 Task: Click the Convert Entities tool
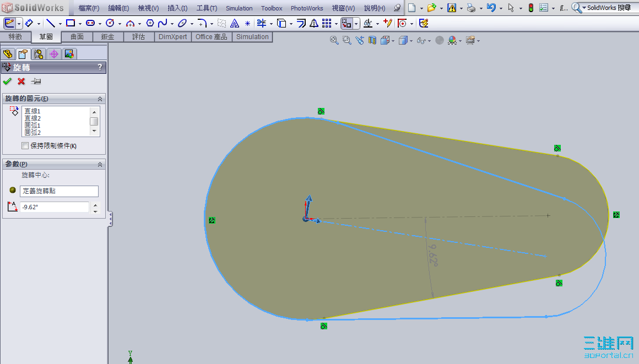281,23
